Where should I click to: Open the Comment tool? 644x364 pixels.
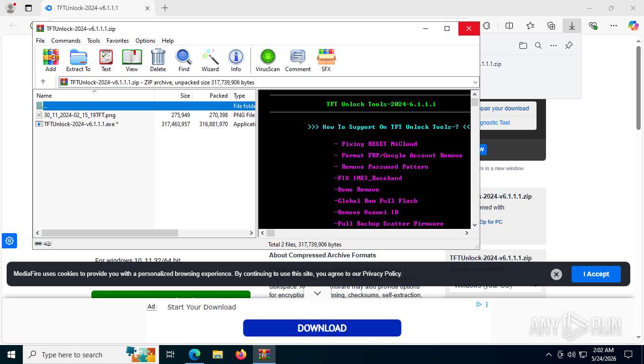click(298, 60)
